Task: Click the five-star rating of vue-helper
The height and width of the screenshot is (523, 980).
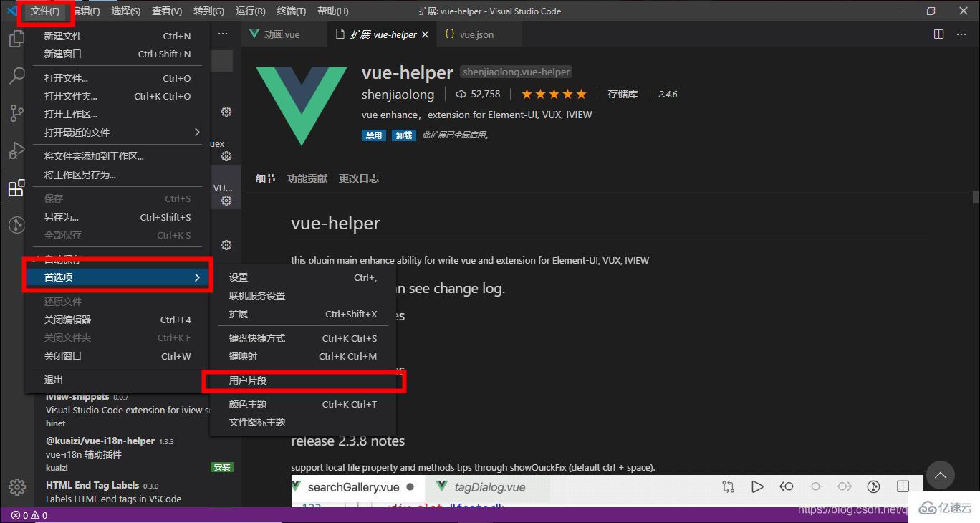Action: pos(554,94)
